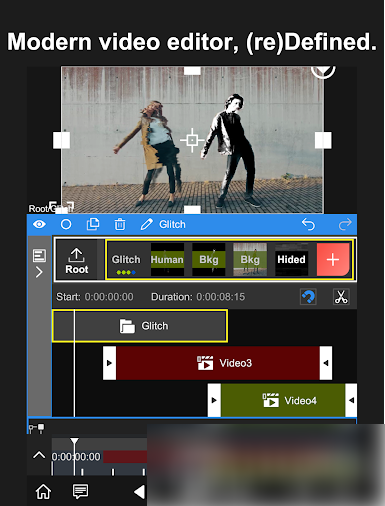Screen dimensions: 385x506
Task: Click the right resize handle of preview frame
Action: (323, 140)
